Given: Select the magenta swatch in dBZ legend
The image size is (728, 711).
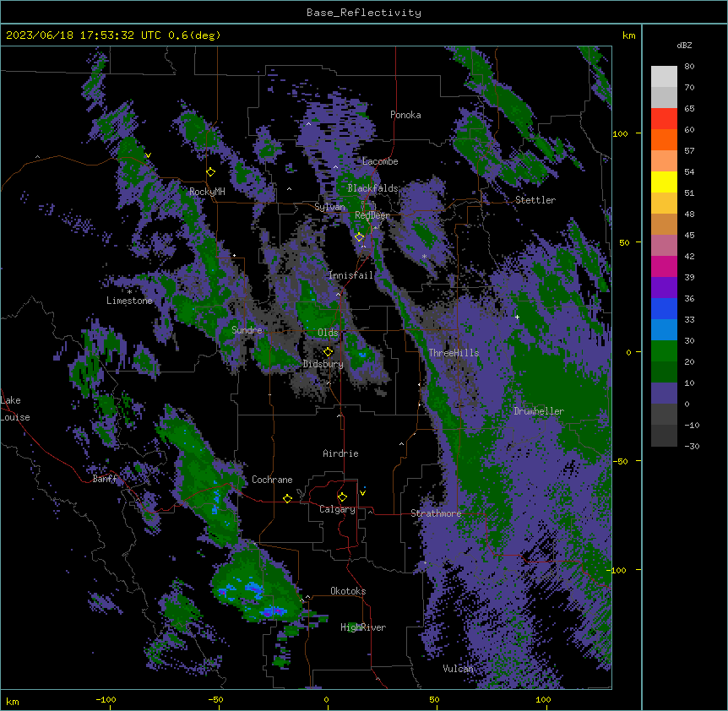Looking at the screenshot, I should 664,266.
